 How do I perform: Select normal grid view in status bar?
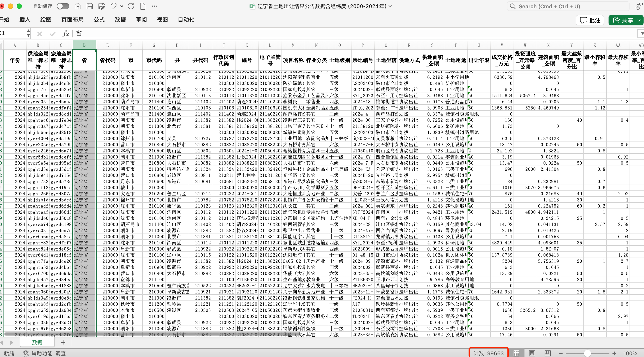[516, 353]
